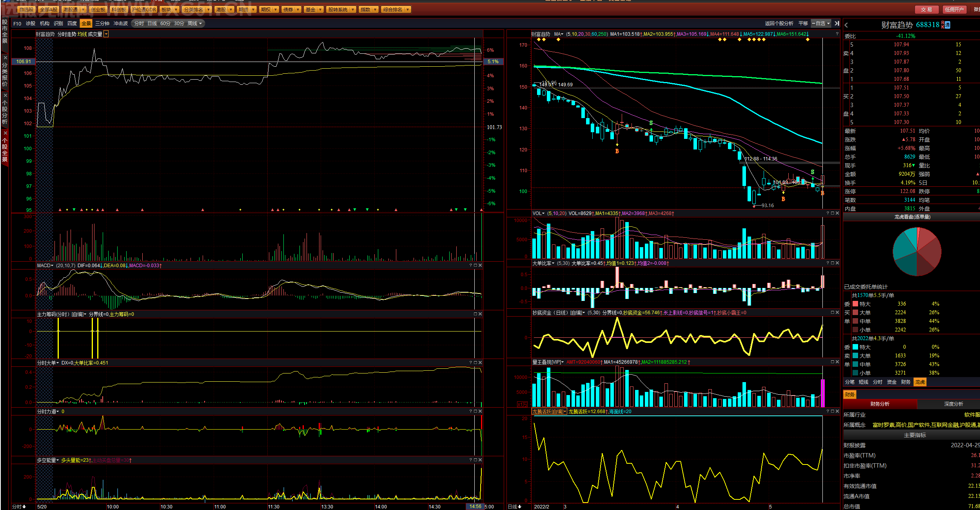Image resolution: width=980 pixels, height=510 pixels.
Task: Select the 分笔 tab in quote panel
Action: pyautogui.click(x=850, y=382)
